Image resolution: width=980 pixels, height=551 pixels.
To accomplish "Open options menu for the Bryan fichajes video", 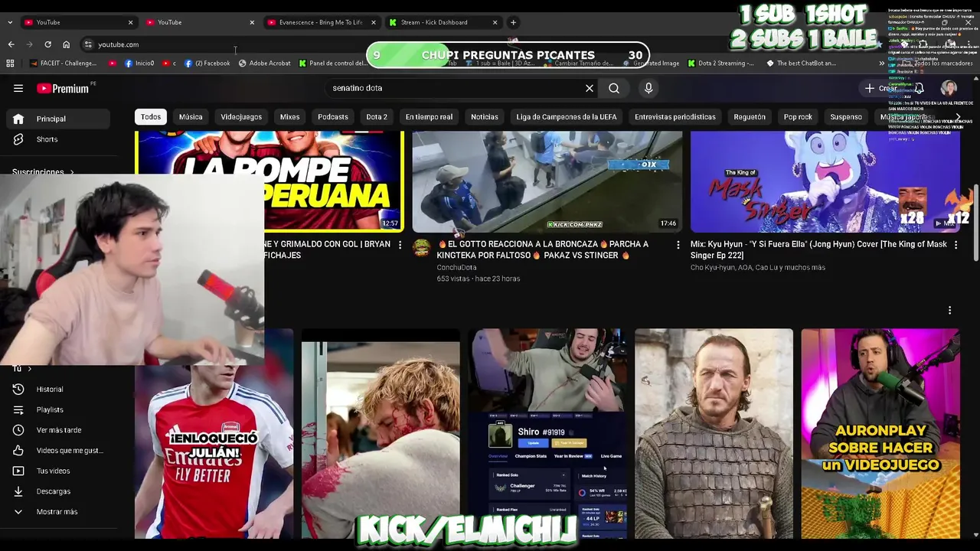I will (x=400, y=245).
